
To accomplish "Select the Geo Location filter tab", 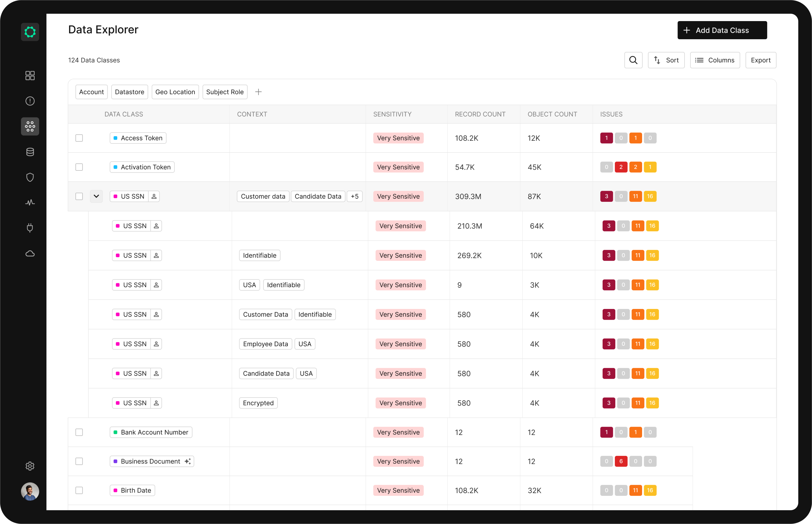I will click(x=175, y=92).
